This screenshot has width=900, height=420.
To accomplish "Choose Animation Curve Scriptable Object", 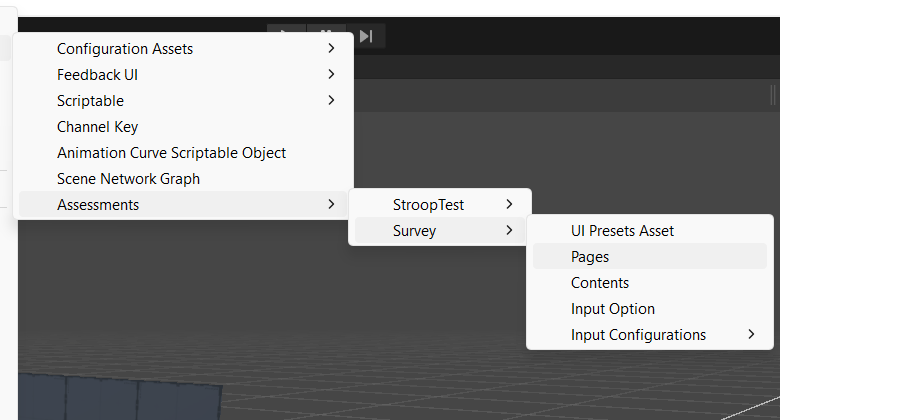I will (x=183, y=153).
